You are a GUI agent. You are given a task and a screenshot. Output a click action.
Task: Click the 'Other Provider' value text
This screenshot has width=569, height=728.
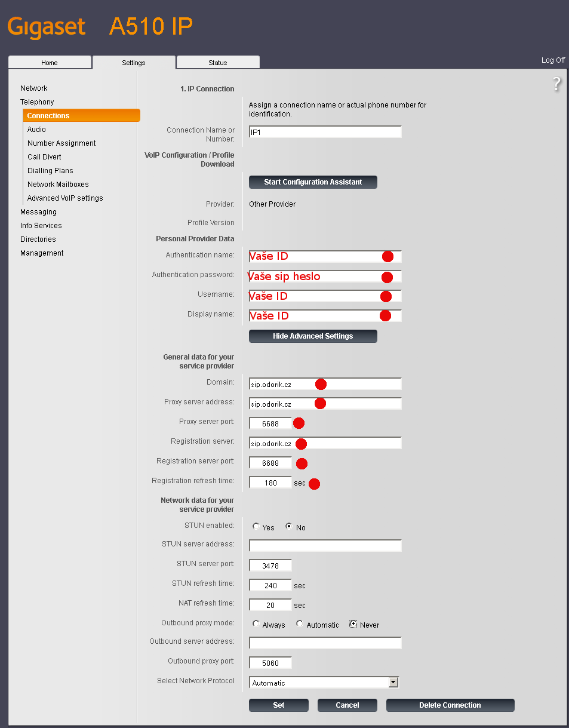click(272, 204)
